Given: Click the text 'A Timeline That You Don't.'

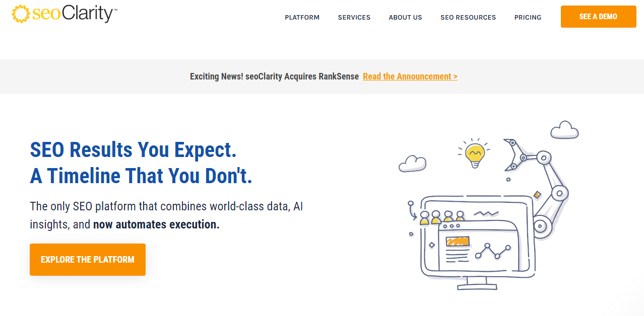Looking at the screenshot, I should coord(141,176).
